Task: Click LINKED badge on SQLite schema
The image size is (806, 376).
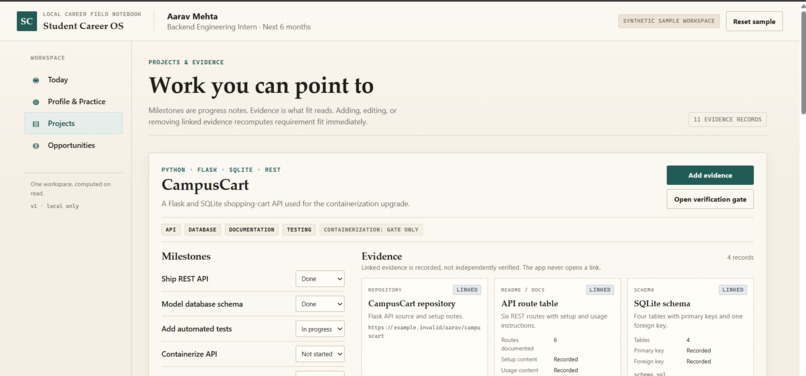Action: click(x=733, y=290)
